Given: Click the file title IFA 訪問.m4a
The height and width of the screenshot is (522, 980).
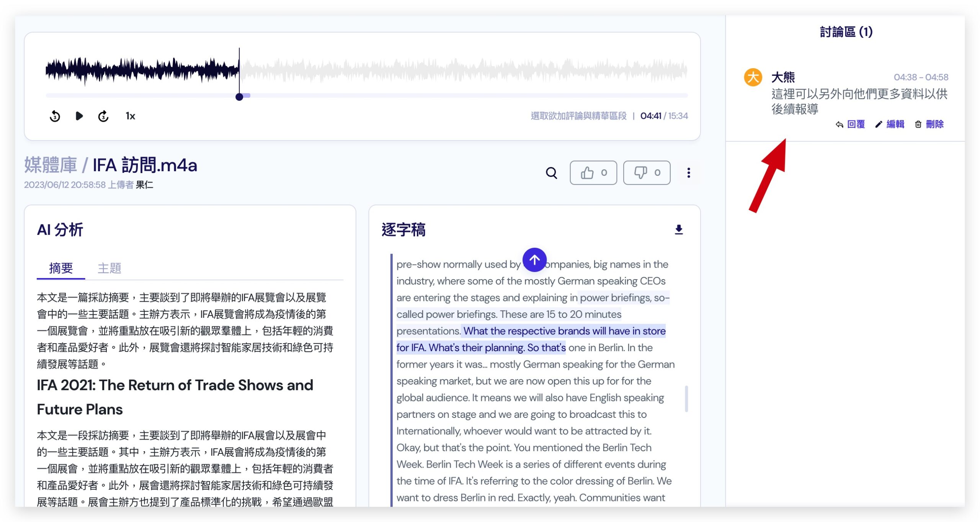Looking at the screenshot, I should coord(145,165).
